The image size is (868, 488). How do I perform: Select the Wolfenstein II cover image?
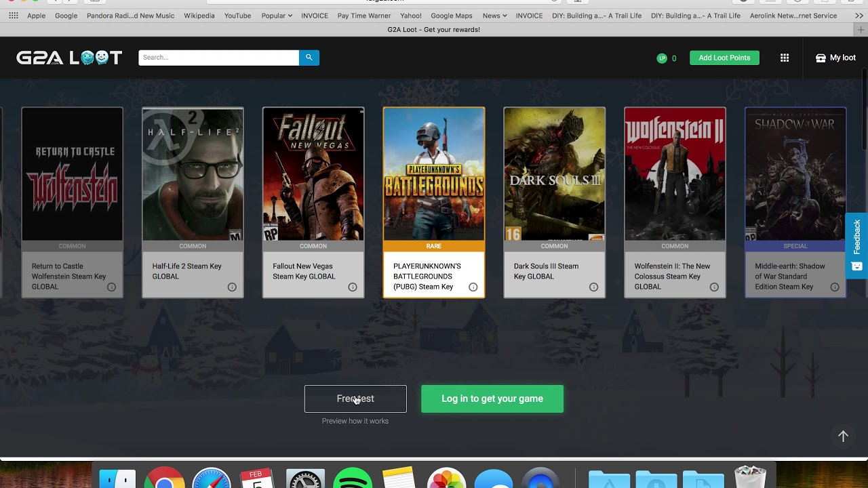pyautogui.click(x=675, y=174)
